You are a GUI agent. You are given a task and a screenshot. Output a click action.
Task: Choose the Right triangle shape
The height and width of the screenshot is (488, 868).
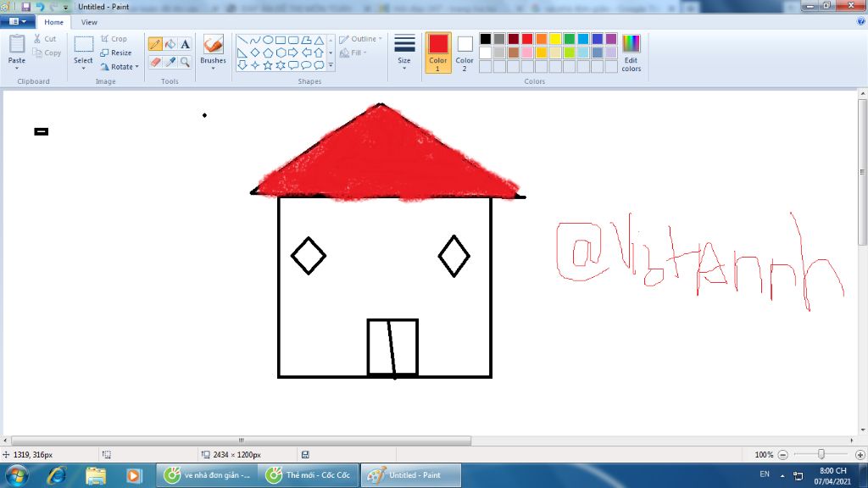tap(242, 53)
